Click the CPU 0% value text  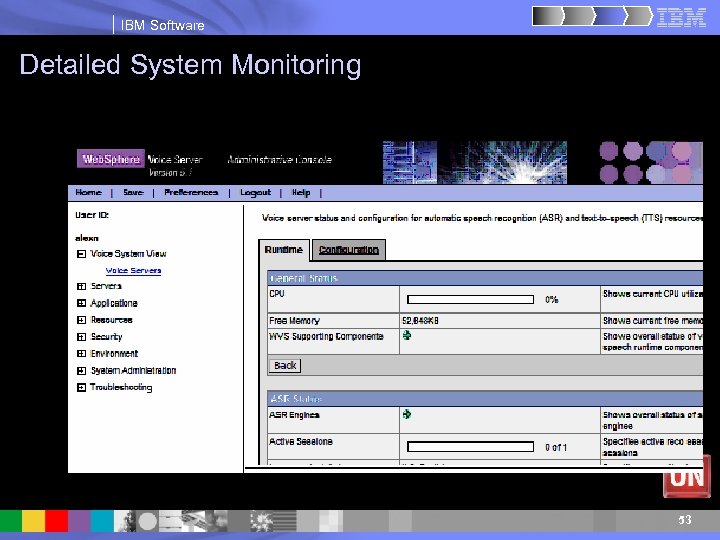tap(551, 300)
